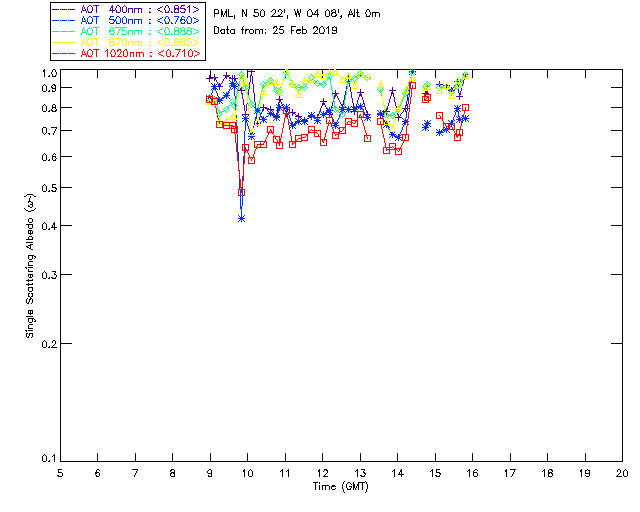Screen dimensions: 640x512
Task: Click y-axis tick label 0.6
Action: pos(49,157)
